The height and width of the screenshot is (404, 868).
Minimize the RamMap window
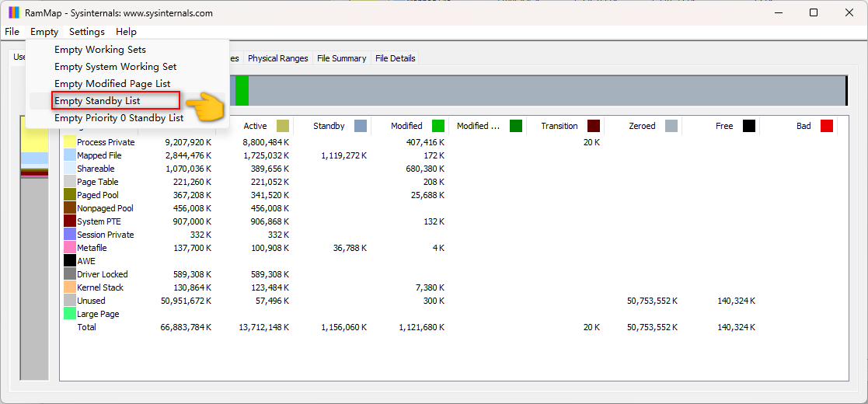coord(778,12)
